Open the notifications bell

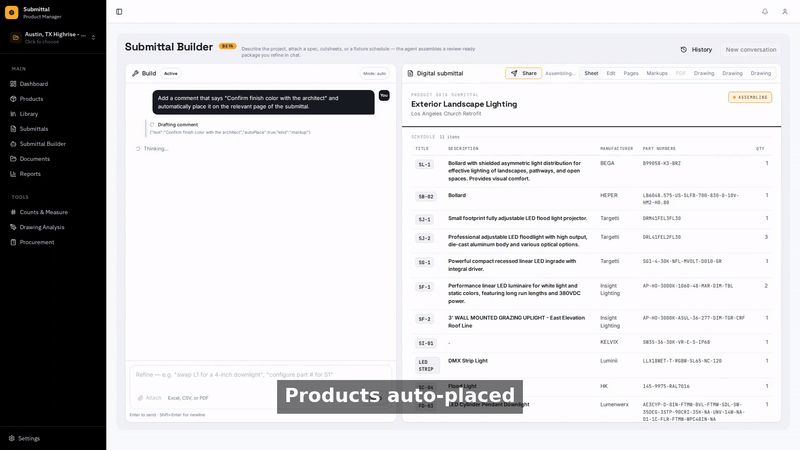(765, 12)
